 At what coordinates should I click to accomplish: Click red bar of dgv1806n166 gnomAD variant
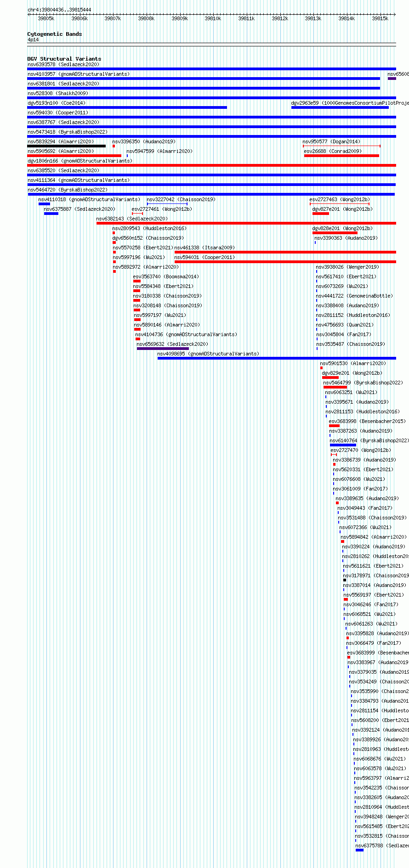212,165
